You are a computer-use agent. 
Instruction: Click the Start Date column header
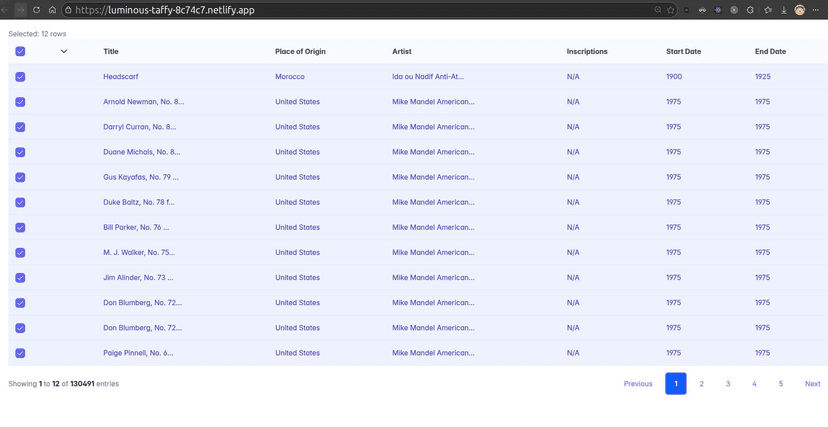[x=683, y=51]
